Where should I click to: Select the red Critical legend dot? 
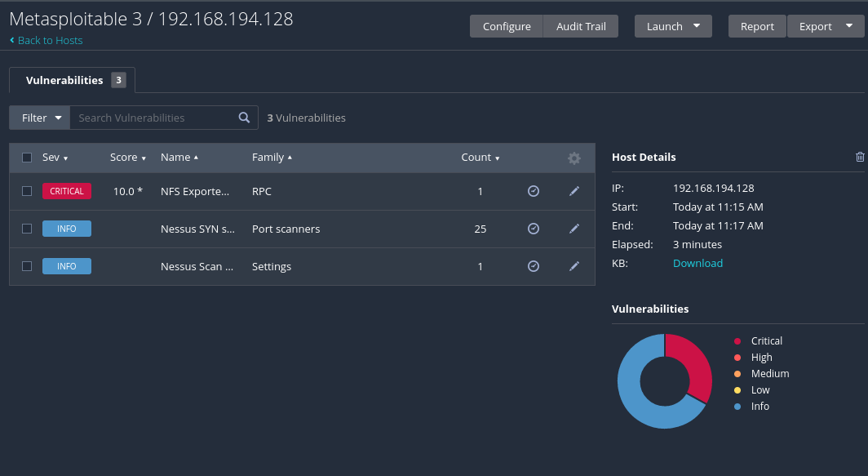click(737, 340)
